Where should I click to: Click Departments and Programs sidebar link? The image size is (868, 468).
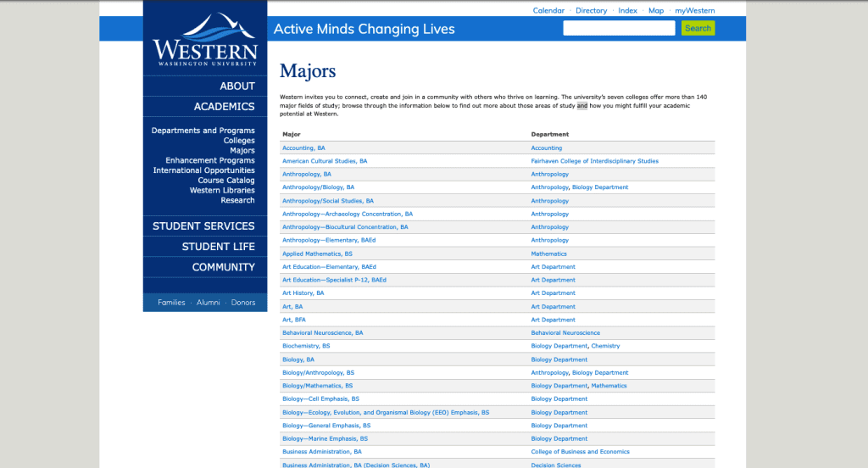coord(203,131)
